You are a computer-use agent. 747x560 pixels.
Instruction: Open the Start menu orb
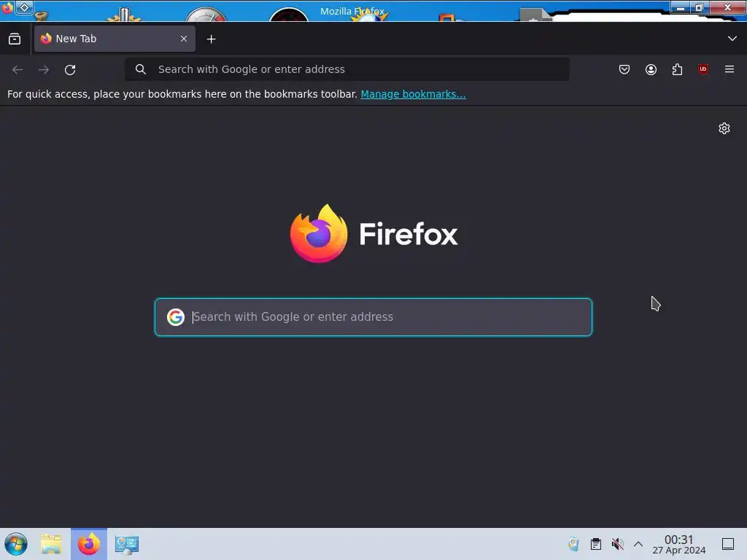pyautogui.click(x=16, y=544)
